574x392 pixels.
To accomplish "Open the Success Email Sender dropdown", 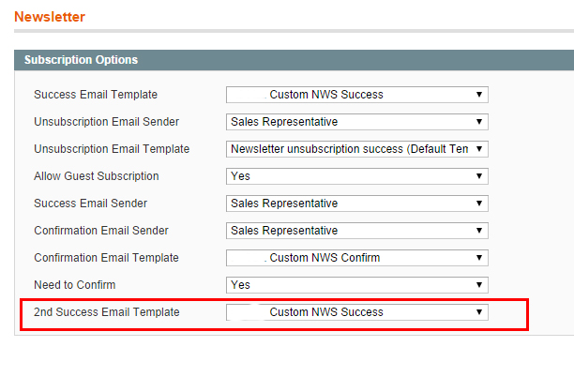I will 356,204.
